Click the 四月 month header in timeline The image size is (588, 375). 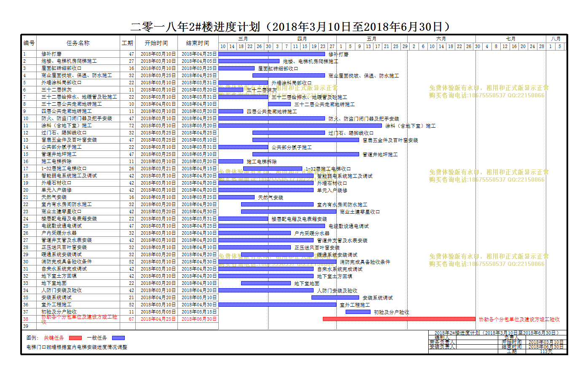(x=302, y=39)
